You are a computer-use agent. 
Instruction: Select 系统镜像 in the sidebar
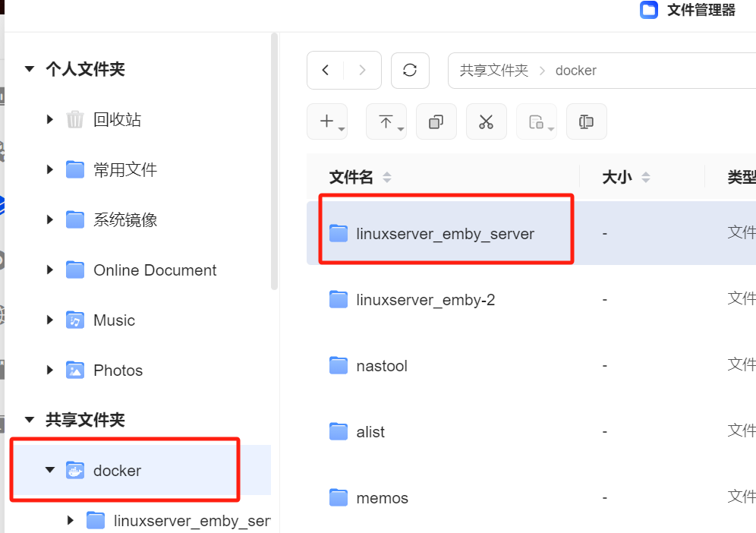125,220
